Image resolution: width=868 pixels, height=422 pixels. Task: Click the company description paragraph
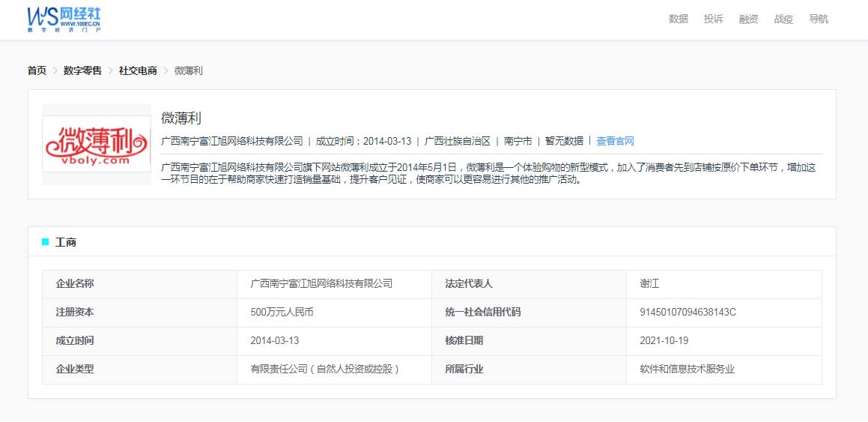488,173
